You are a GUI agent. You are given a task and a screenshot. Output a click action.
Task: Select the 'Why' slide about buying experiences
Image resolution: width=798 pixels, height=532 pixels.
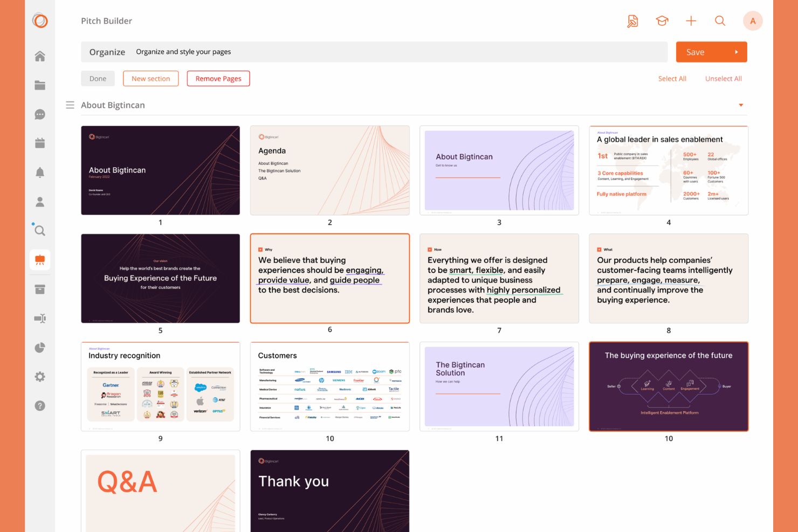330,279
